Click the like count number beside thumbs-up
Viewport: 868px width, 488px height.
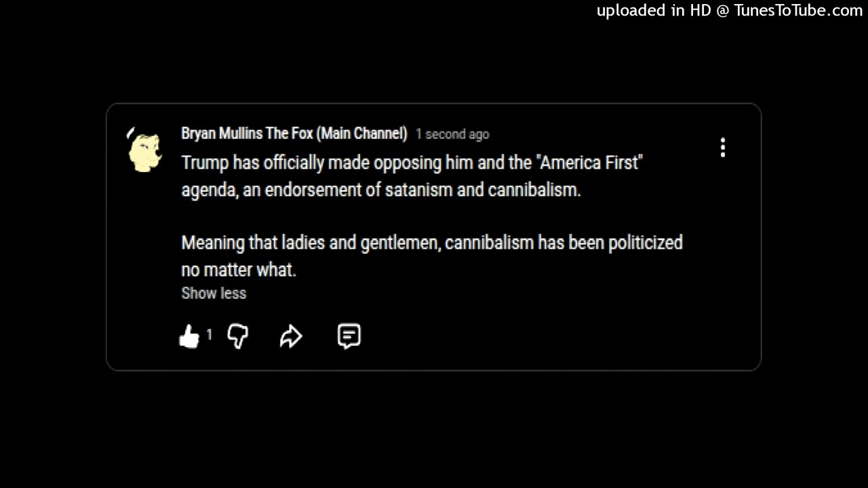click(x=209, y=335)
